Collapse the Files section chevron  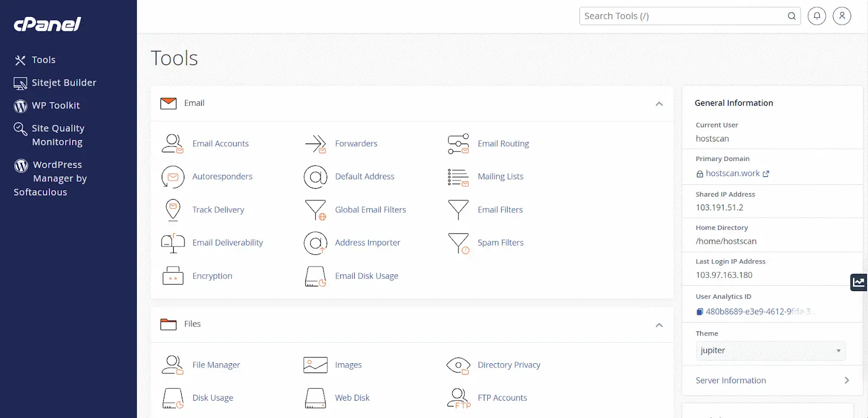659,325
